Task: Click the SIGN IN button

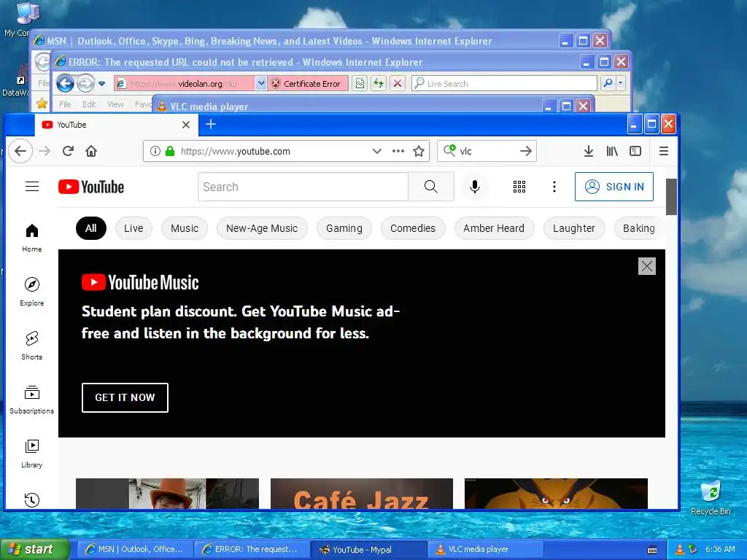Action: [614, 187]
